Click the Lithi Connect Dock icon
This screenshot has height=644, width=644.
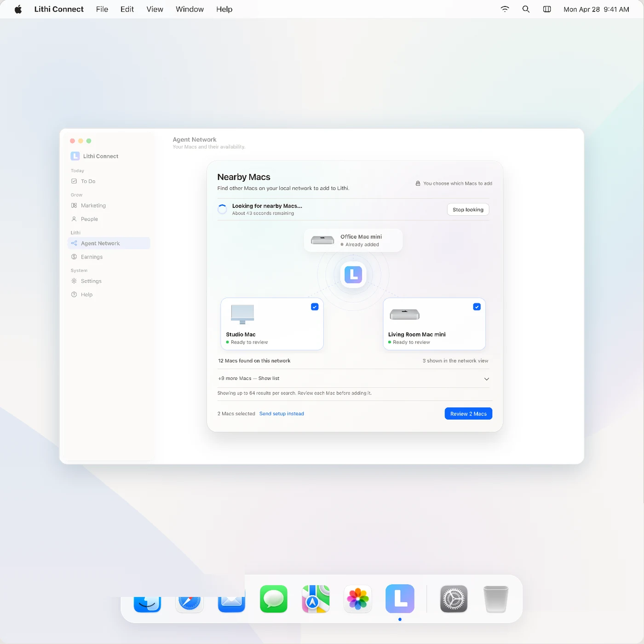(x=400, y=599)
